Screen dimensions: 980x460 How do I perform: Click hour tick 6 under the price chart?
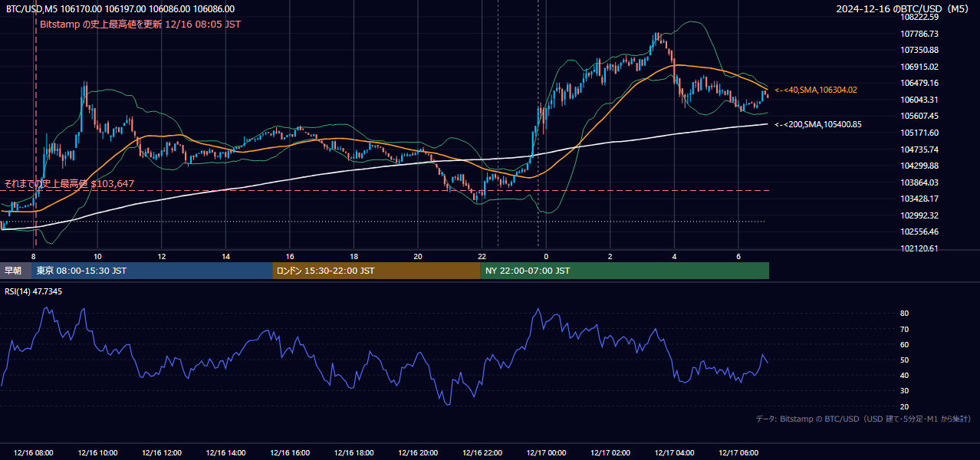point(738,256)
